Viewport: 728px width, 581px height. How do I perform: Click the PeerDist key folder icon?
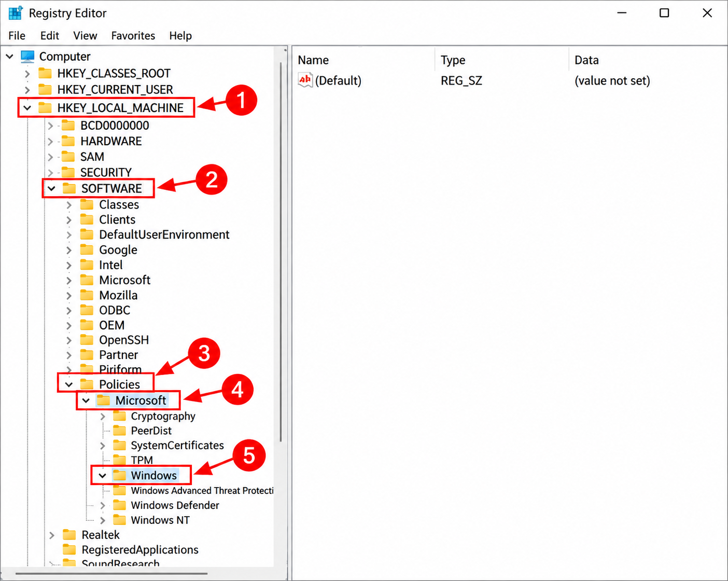coord(120,431)
